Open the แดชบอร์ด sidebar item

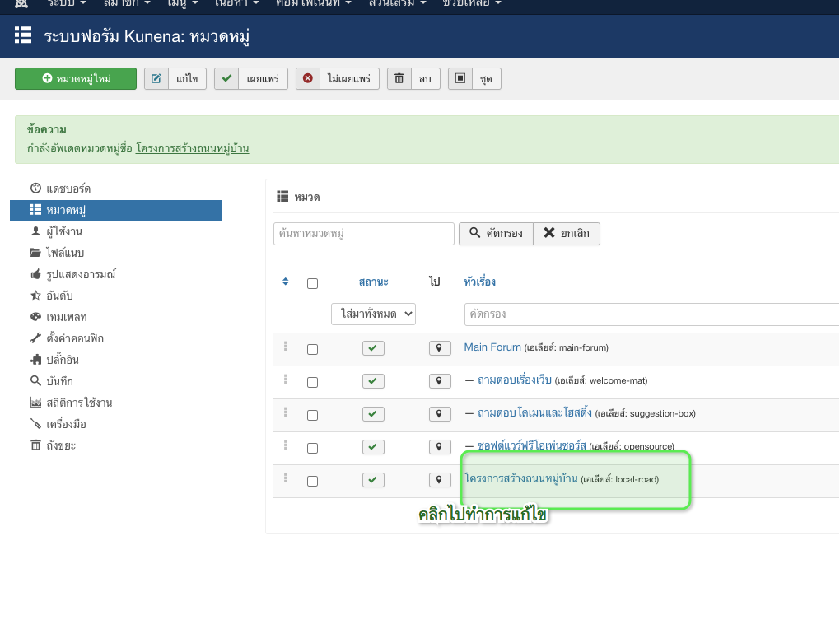[x=68, y=189]
